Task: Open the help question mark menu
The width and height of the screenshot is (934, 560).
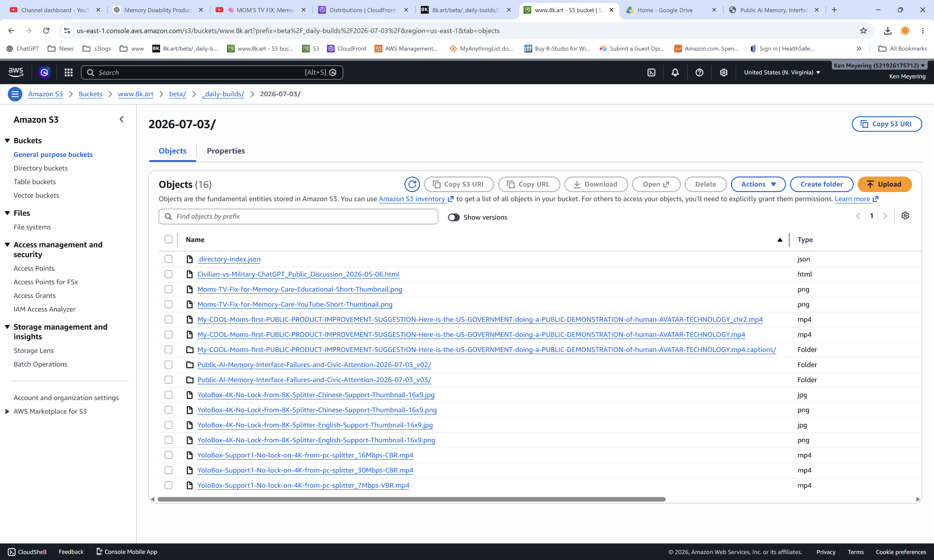Action: 699,72
